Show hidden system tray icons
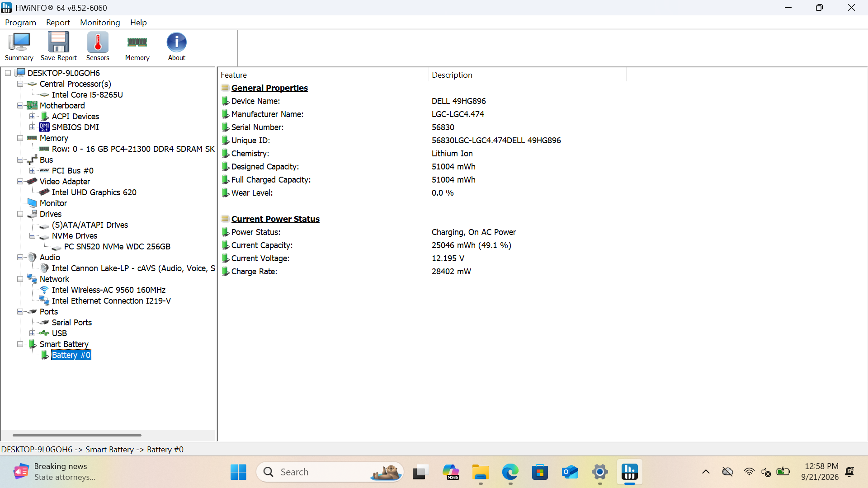This screenshot has width=868, height=488. click(x=706, y=472)
